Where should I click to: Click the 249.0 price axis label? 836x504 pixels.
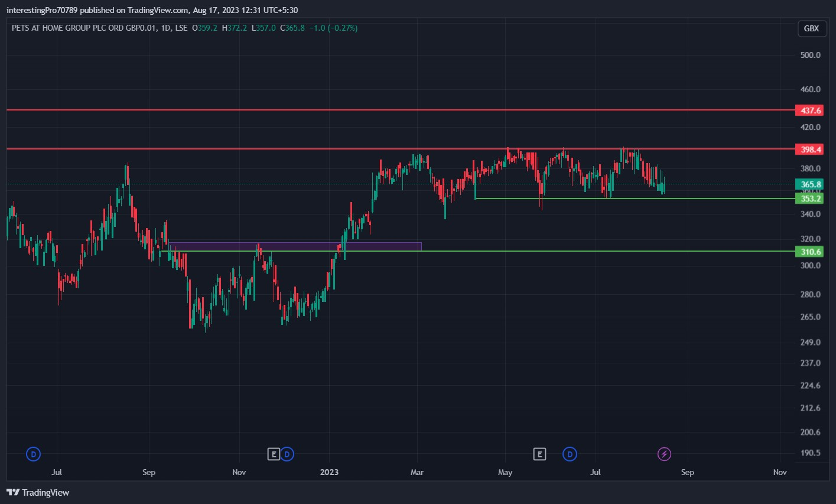pos(810,342)
